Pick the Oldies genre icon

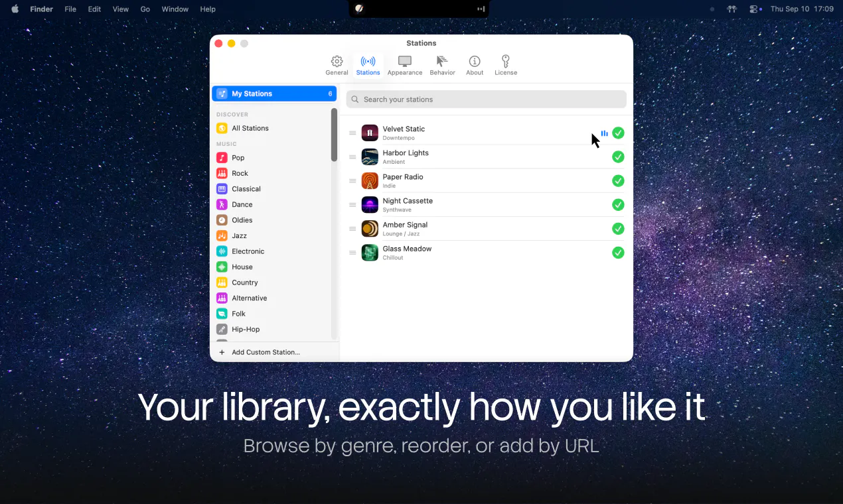(222, 220)
